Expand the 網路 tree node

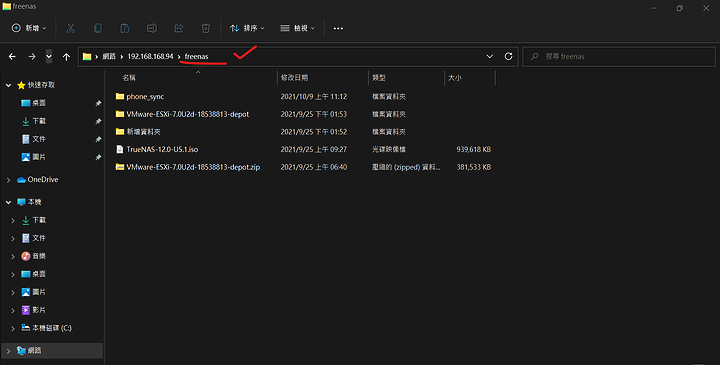click(8, 351)
